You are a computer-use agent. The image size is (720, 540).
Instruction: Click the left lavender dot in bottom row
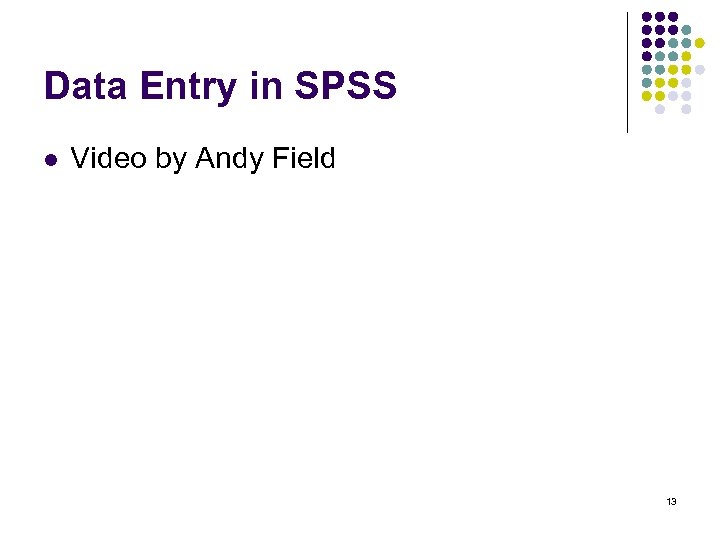[660, 109]
